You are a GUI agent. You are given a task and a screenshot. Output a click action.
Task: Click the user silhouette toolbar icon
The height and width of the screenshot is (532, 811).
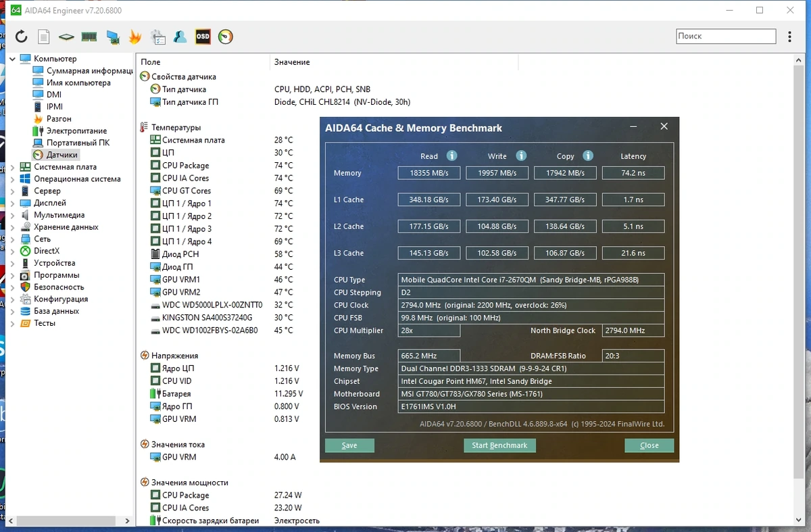click(x=180, y=37)
